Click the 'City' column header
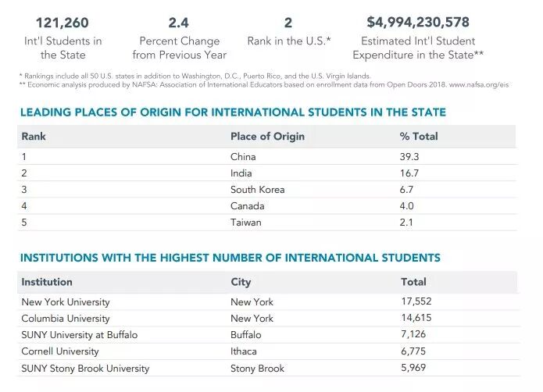The width and height of the screenshot is (543, 392). 241,283
